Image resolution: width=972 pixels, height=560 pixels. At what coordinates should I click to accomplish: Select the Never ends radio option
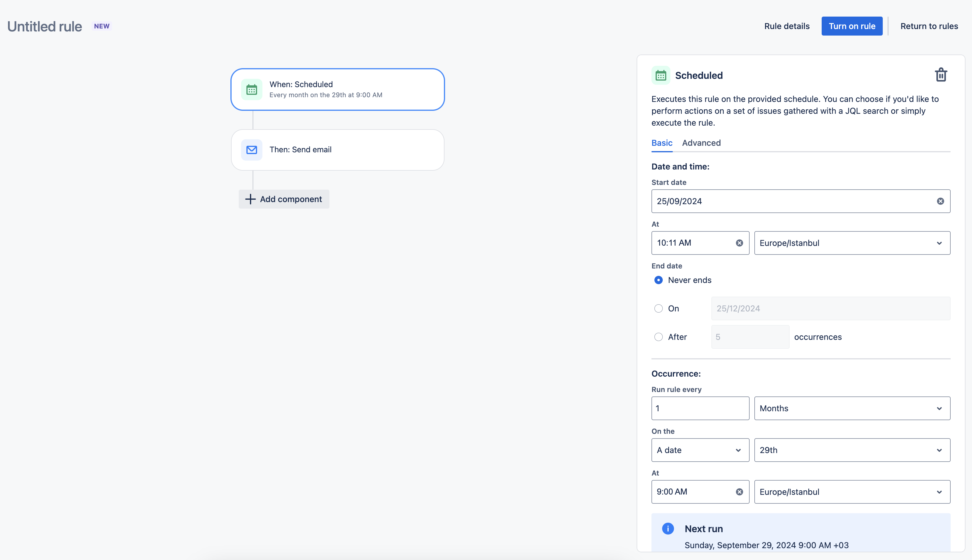click(x=658, y=280)
